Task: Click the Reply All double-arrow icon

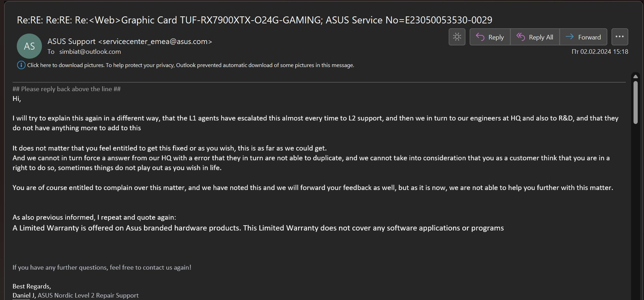Action: (521, 37)
